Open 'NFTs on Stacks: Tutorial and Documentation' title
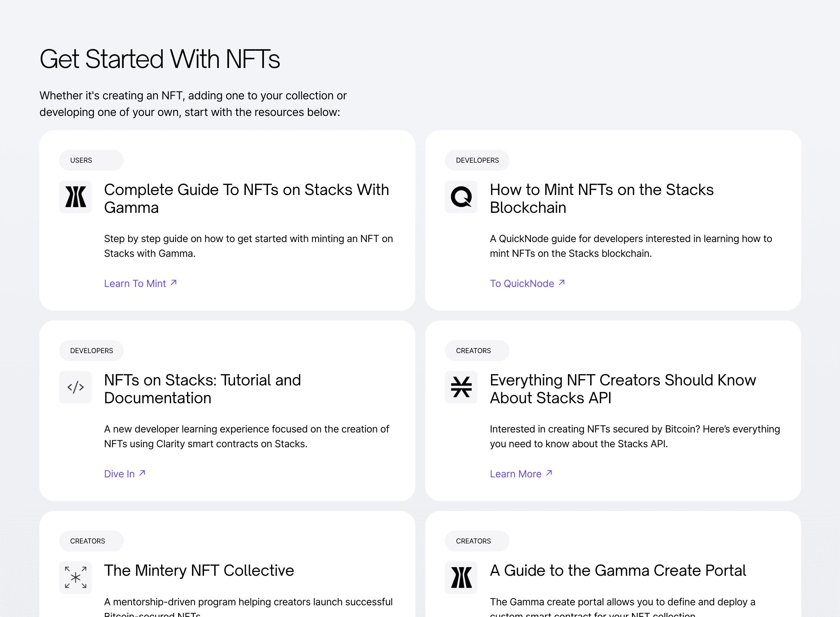 (202, 389)
